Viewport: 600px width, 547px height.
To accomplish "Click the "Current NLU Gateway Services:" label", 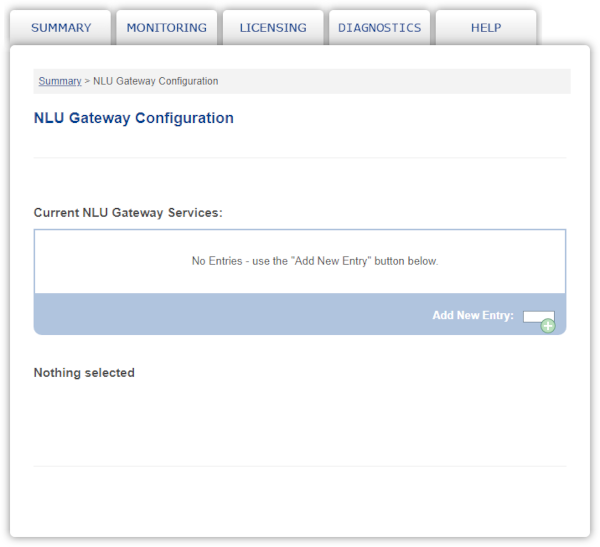I will [x=128, y=213].
